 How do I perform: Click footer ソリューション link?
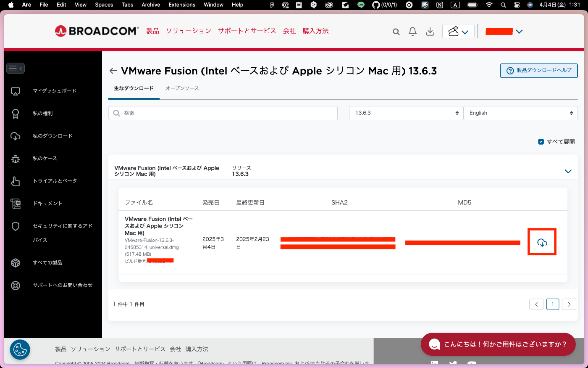click(91, 349)
